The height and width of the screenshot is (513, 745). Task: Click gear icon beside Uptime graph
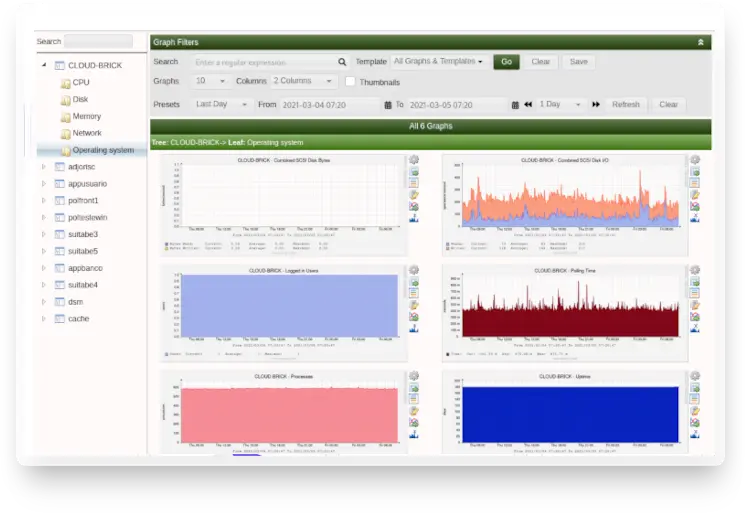click(695, 376)
